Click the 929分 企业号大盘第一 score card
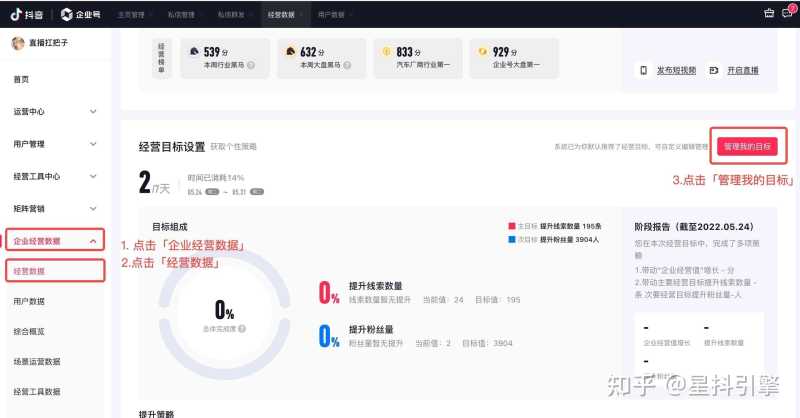Screen dimensions: 800x418 pos(514,58)
